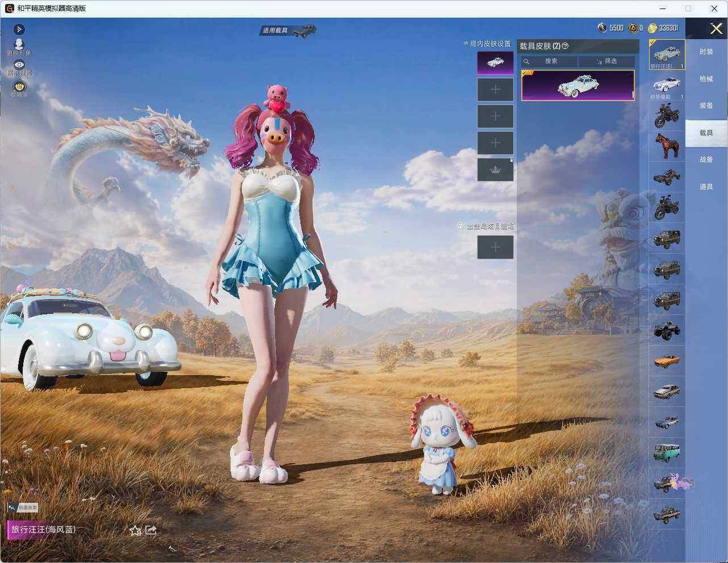The width and height of the screenshot is (728, 563).
Task: Choose the monster truck vehicle icon
Action: click(667, 329)
